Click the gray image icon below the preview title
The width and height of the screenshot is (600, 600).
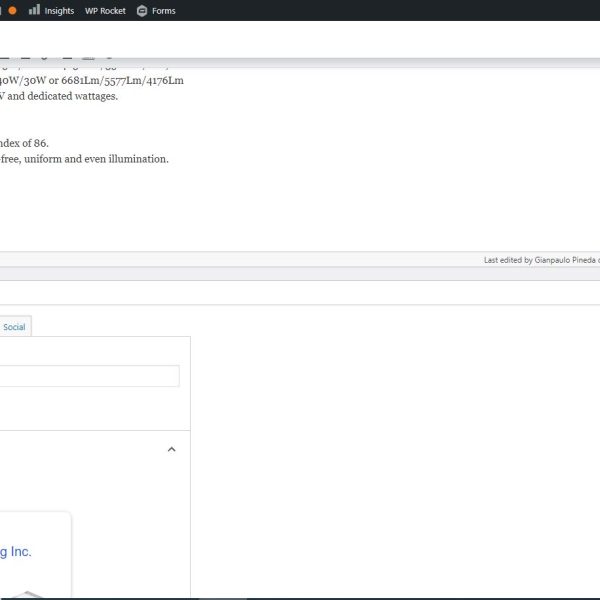[25, 594]
